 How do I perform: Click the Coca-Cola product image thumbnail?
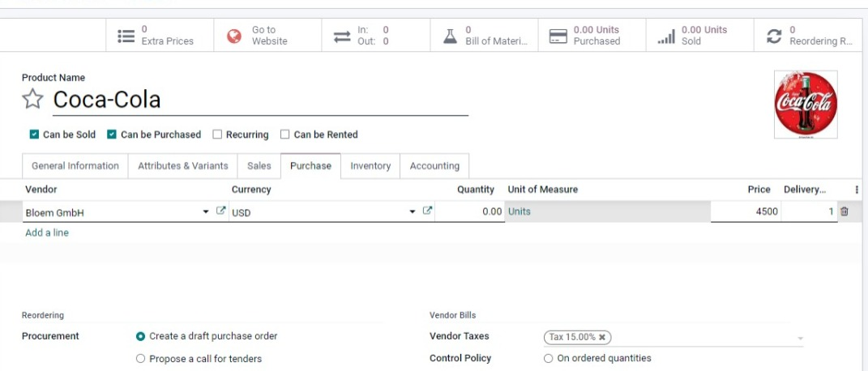point(806,104)
